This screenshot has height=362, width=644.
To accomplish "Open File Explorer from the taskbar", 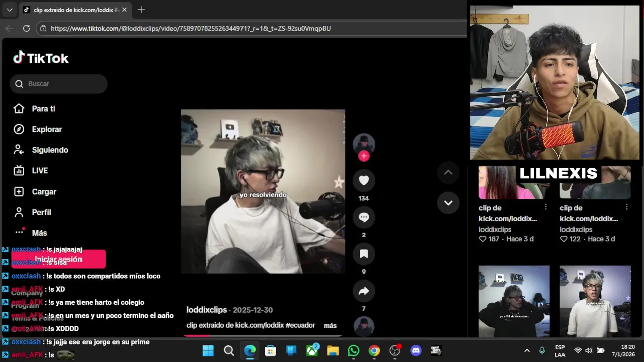I will pyautogui.click(x=333, y=350).
